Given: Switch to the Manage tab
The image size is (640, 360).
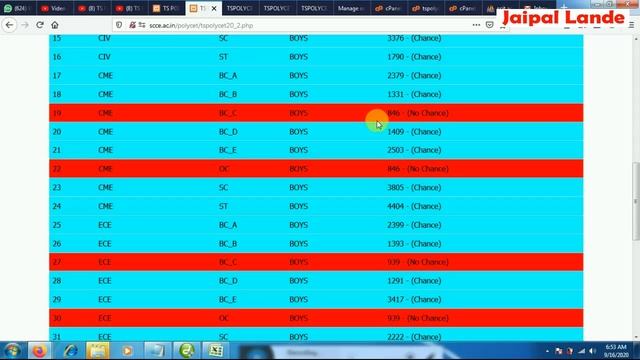Looking at the screenshot, I should coord(351,8).
